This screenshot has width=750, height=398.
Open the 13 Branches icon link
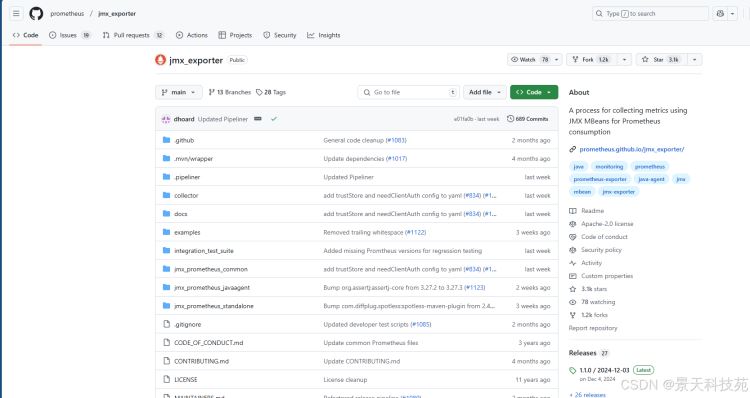211,92
